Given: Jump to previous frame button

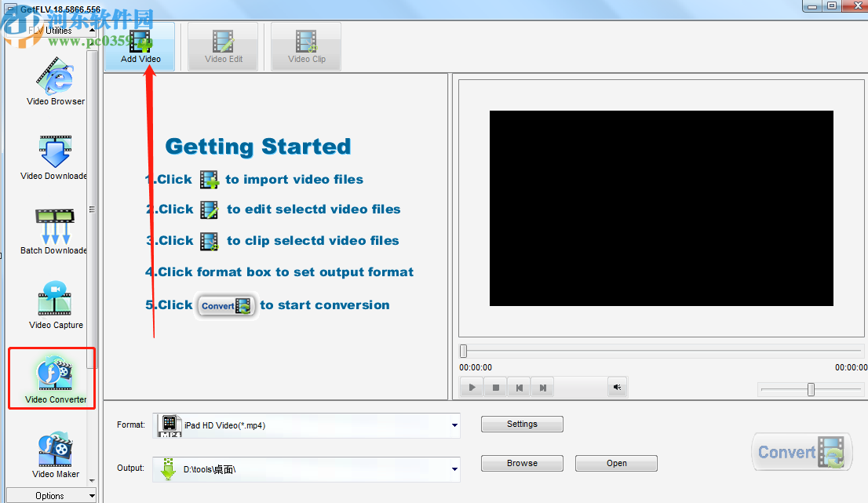Looking at the screenshot, I should pyautogui.click(x=520, y=388).
